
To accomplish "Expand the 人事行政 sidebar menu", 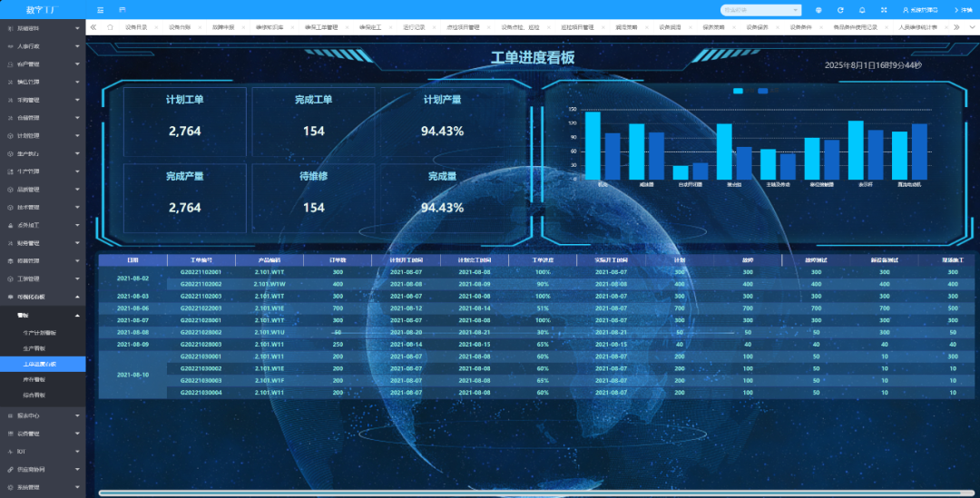I will [44, 46].
